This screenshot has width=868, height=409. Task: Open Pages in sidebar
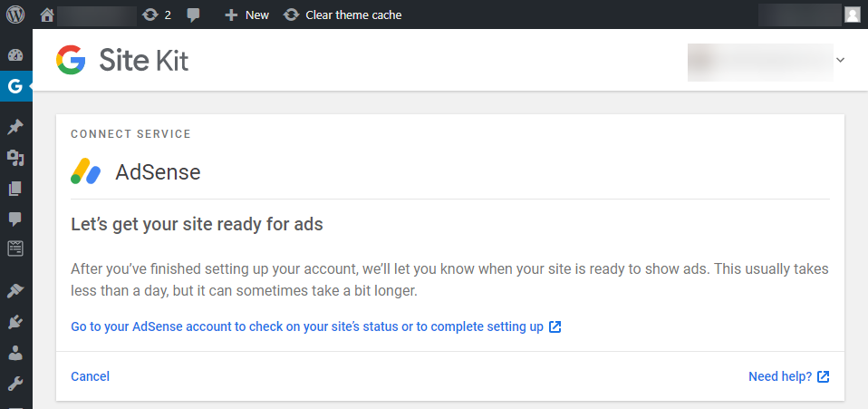pos(15,189)
